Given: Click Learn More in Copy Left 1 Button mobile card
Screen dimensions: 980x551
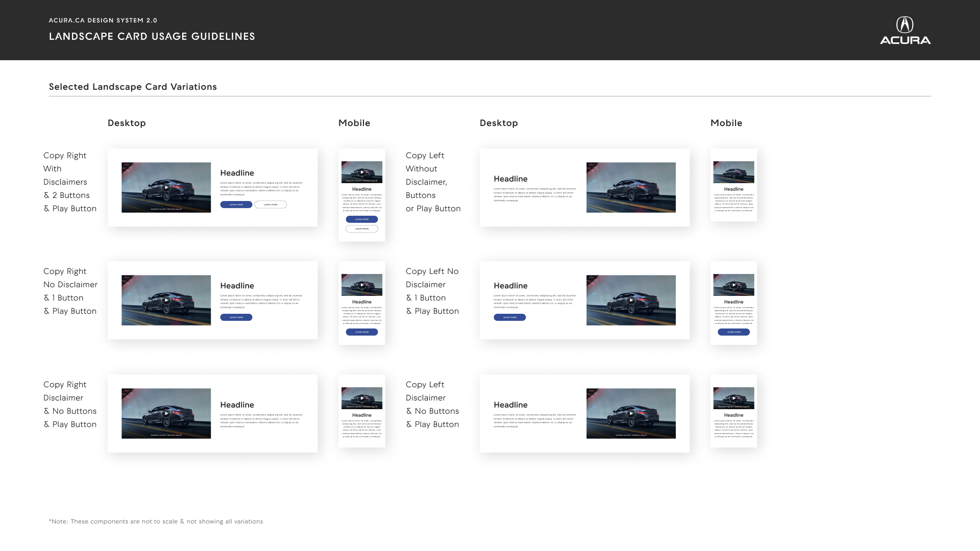Looking at the screenshot, I should [x=733, y=332].
